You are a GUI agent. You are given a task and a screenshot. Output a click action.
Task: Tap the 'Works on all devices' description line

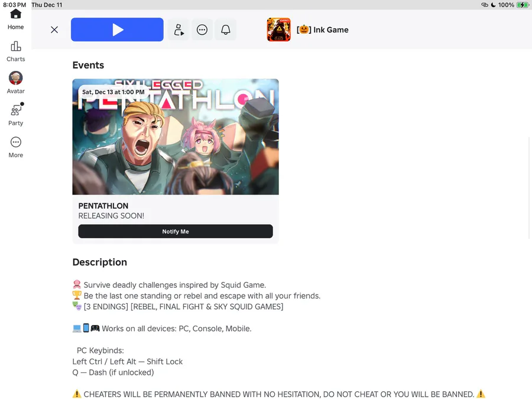click(162, 329)
